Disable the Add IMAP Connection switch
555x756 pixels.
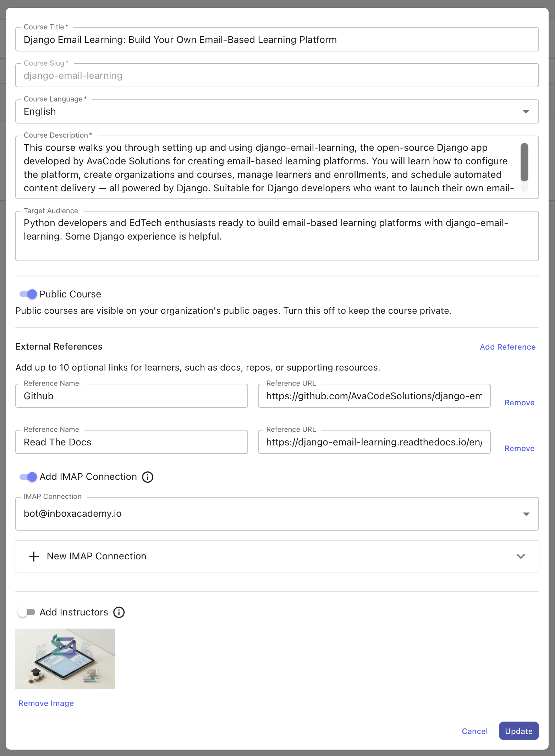(28, 477)
